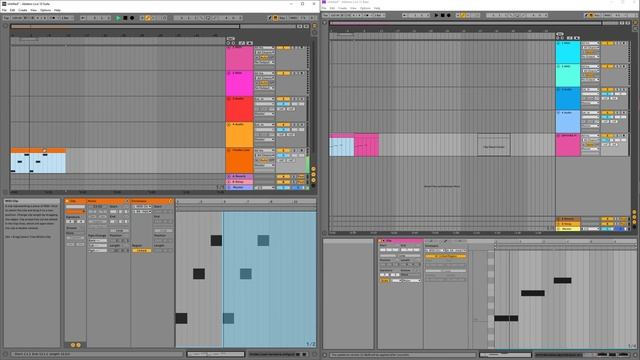
Task: Toggle track activator of 1 MIDI, left window
Action: (283, 48)
